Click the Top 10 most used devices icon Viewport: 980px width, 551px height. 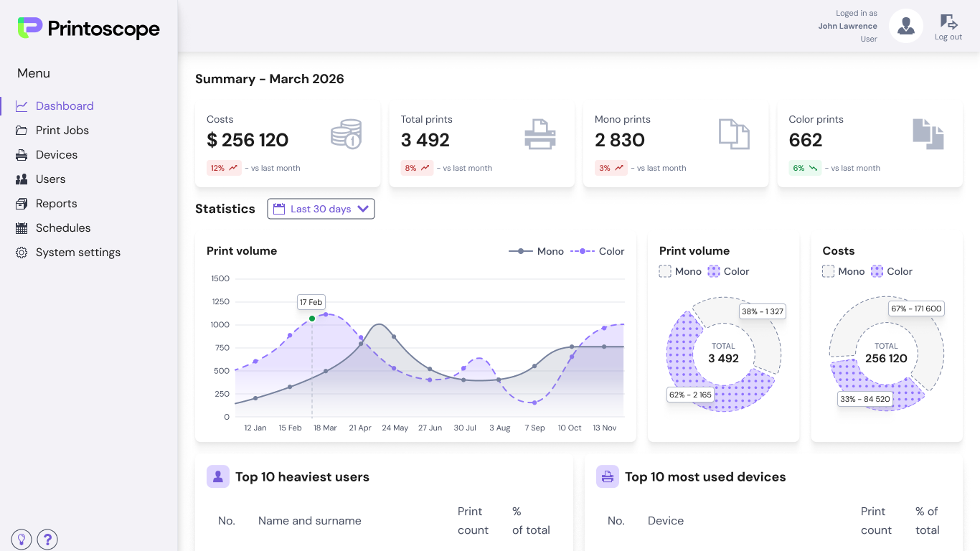coord(608,476)
